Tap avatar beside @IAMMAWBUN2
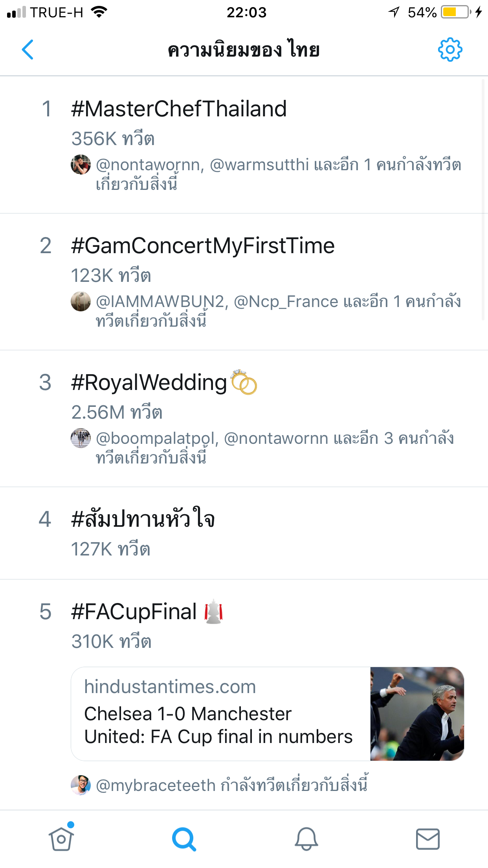 pos(81,301)
